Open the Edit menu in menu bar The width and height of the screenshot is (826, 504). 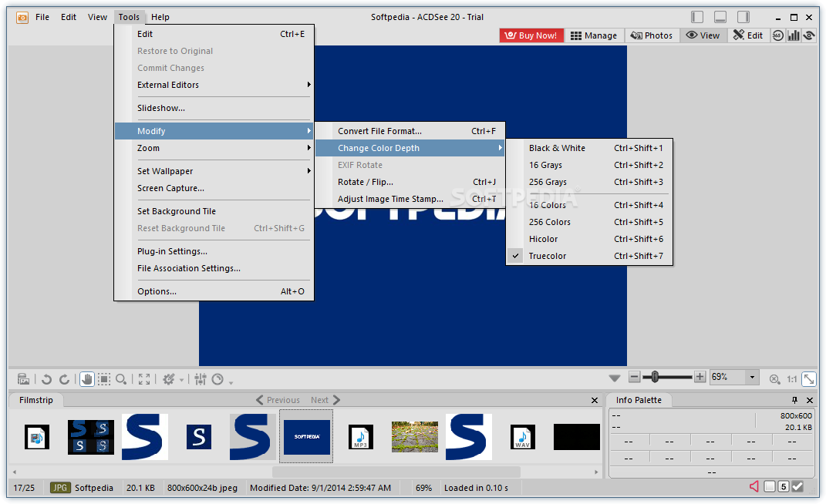[x=69, y=17]
